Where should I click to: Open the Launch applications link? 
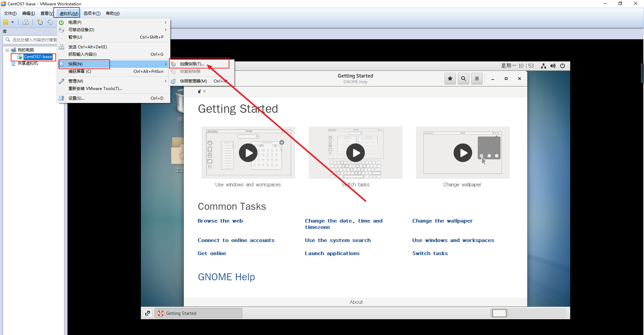tap(332, 253)
